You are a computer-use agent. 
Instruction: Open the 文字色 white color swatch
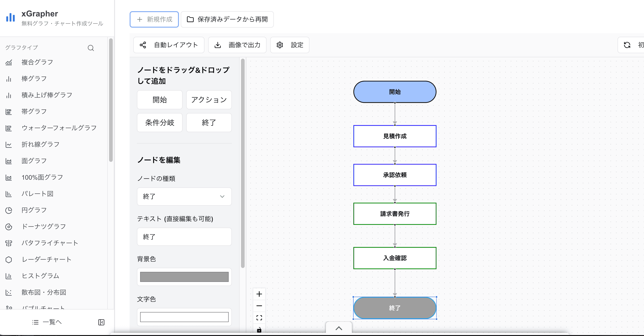coord(184,317)
